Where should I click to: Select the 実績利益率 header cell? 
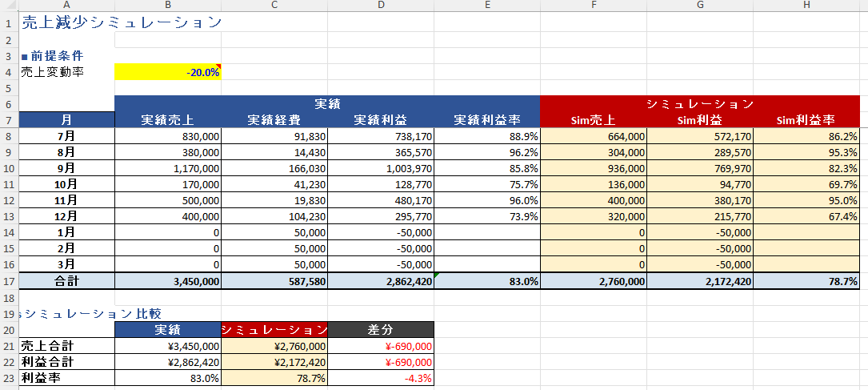(486, 119)
